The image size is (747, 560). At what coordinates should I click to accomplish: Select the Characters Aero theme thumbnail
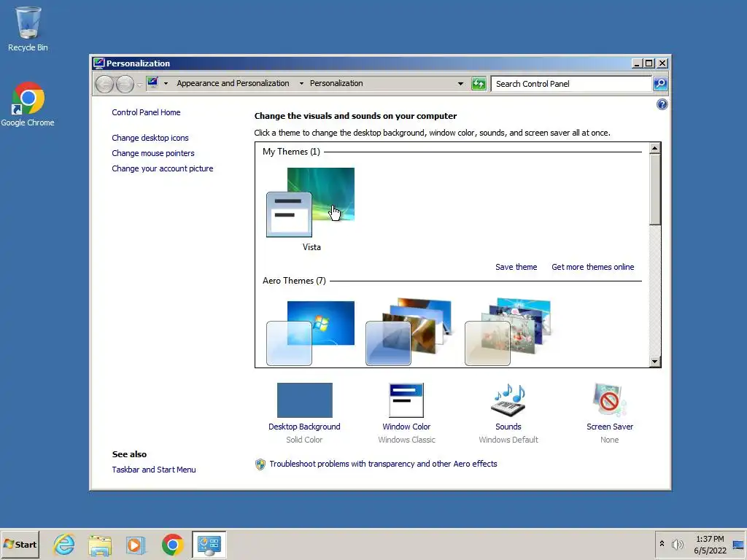[x=508, y=332]
